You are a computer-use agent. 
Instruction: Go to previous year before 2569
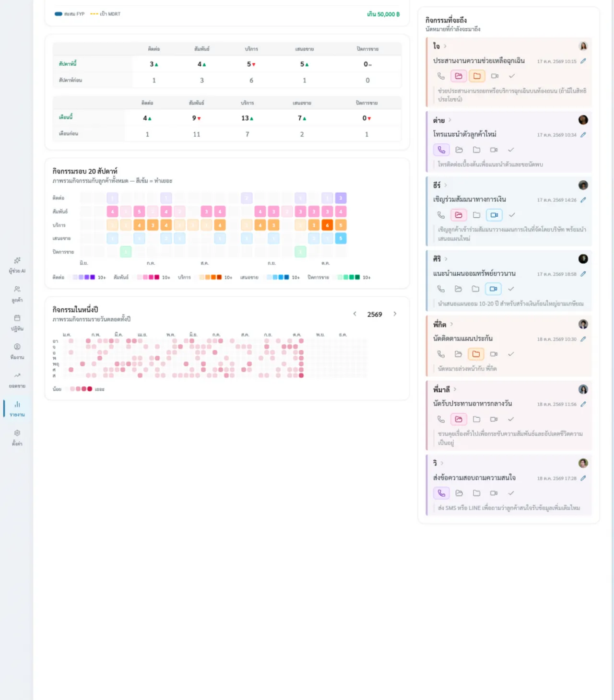355,314
